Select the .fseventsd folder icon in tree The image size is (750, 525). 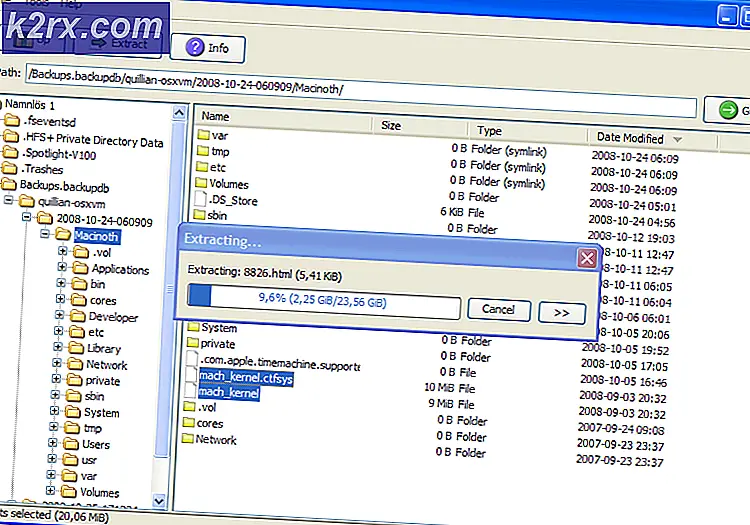point(11,120)
